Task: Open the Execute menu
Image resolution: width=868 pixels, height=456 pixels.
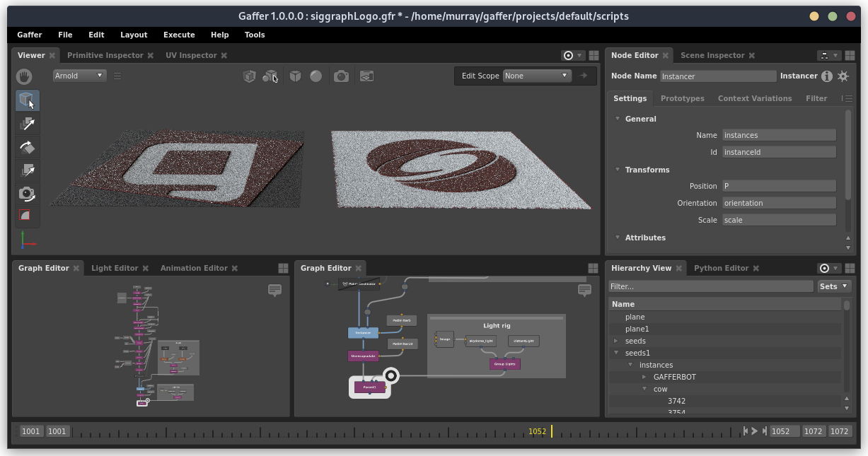Action: pos(179,35)
